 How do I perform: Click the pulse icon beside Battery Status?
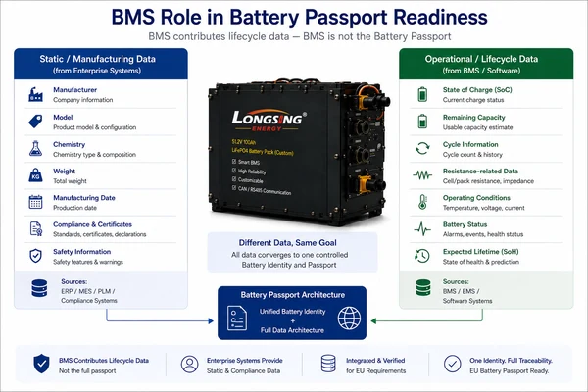(x=422, y=228)
